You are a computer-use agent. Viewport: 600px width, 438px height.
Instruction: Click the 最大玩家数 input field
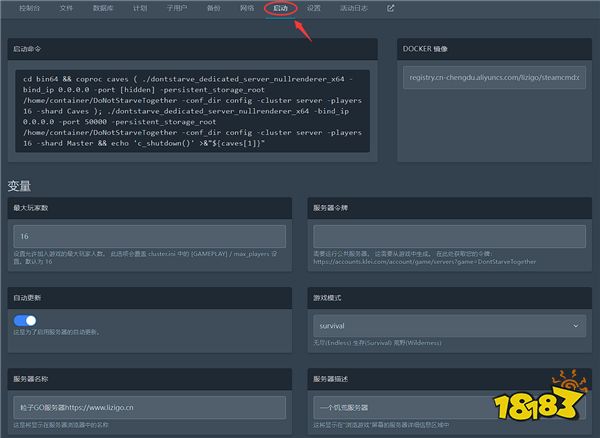(149, 236)
